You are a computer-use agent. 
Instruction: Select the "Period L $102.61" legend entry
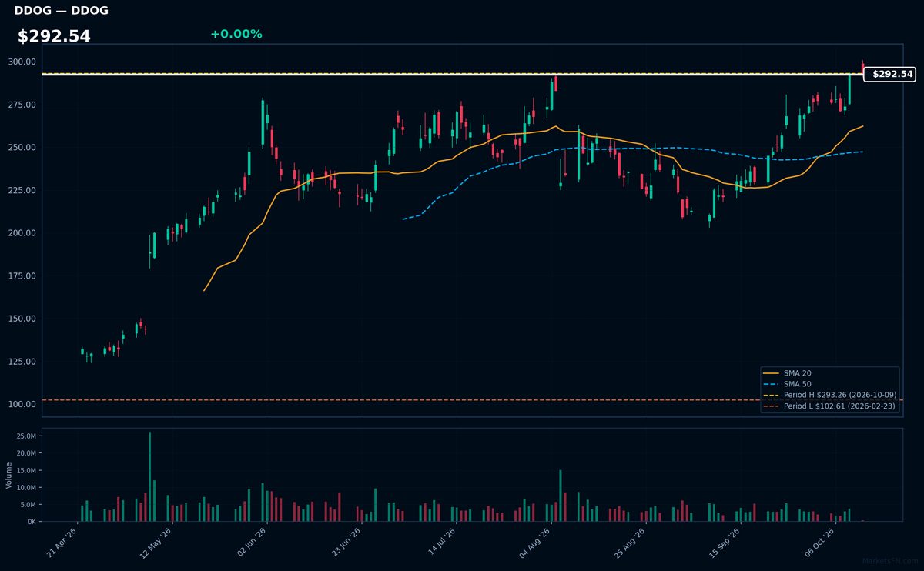click(x=830, y=406)
